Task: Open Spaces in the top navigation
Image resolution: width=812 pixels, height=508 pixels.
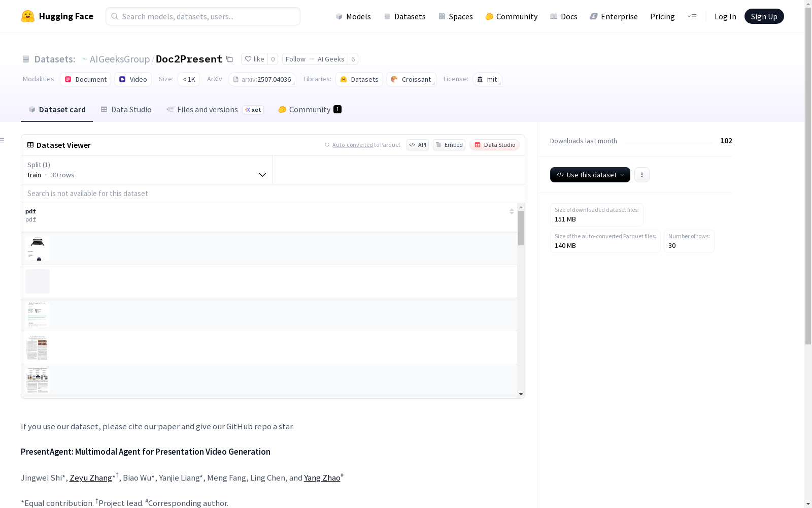Action: [456, 16]
